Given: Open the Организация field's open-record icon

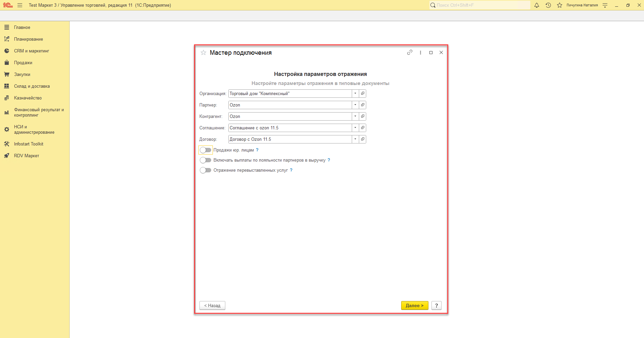Looking at the screenshot, I should (x=363, y=93).
